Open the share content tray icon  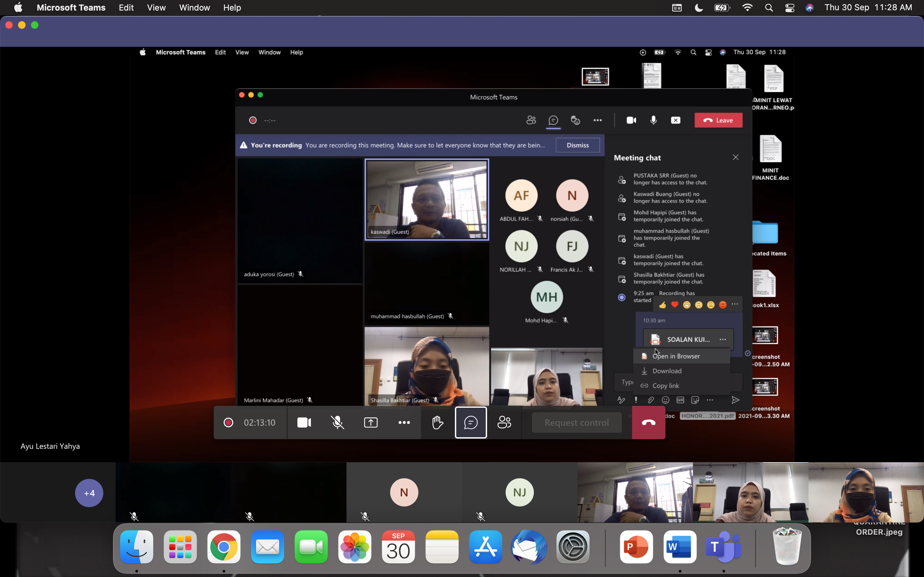pos(370,422)
